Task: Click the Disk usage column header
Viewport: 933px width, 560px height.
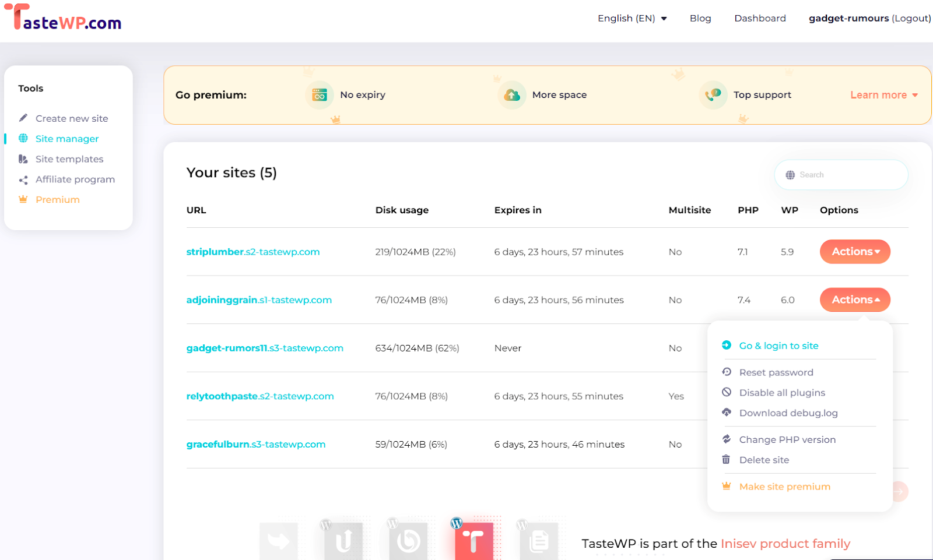Action: [x=402, y=210]
